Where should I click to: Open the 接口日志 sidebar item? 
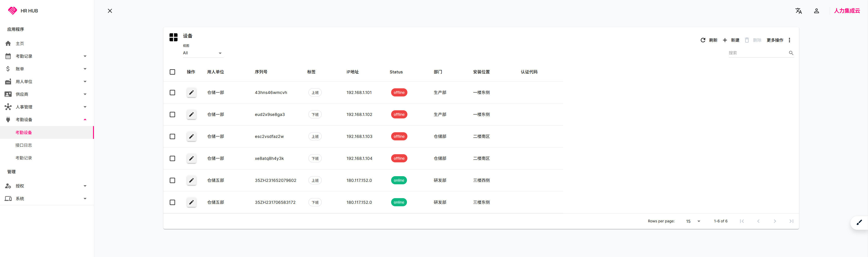(24, 145)
